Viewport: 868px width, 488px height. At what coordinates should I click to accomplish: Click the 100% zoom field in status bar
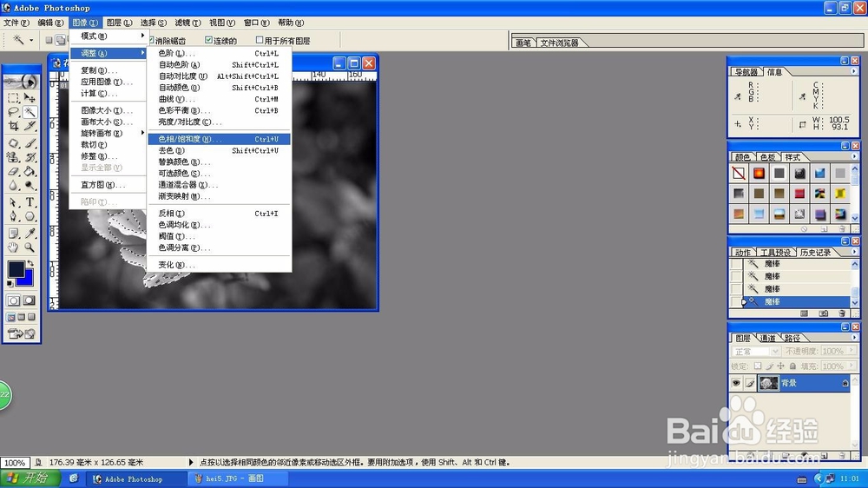pos(15,463)
